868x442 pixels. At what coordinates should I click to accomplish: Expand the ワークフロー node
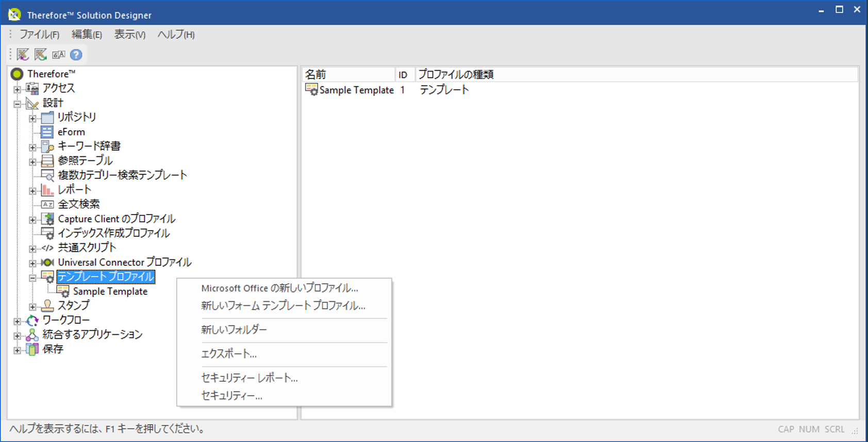[17, 321]
